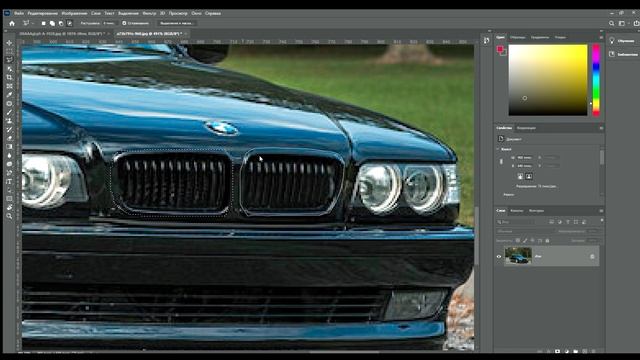Select the Gradient tool
Screen dimensions: 640x360
(9, 147)
